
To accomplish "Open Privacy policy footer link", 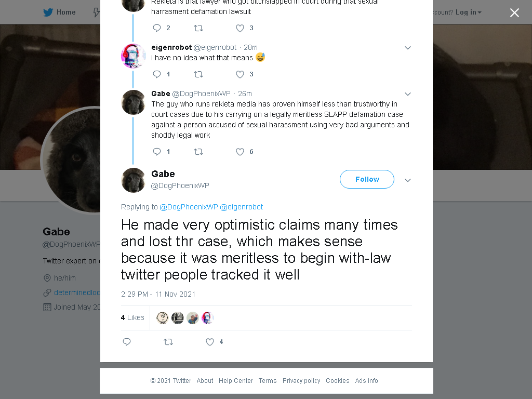I will pos(301,381).
